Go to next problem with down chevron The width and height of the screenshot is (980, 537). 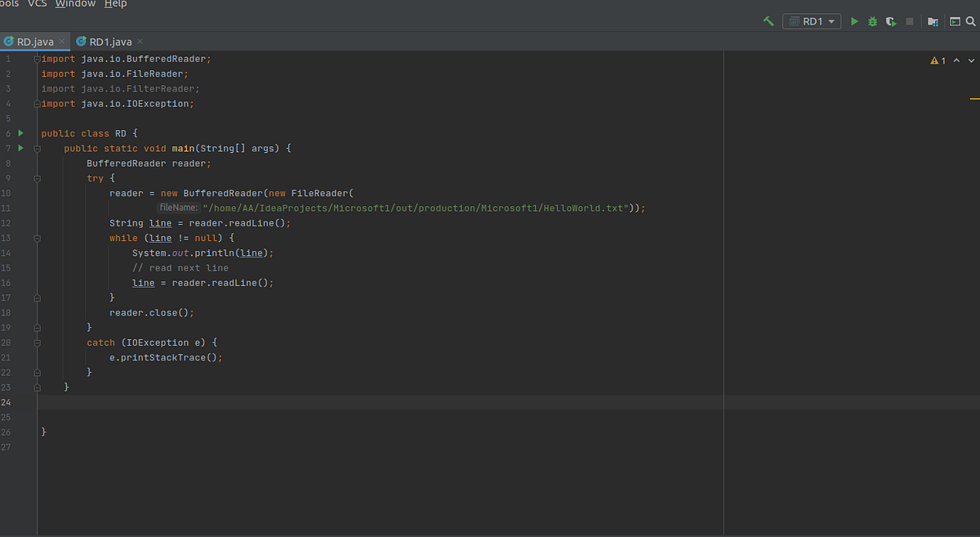970,60
